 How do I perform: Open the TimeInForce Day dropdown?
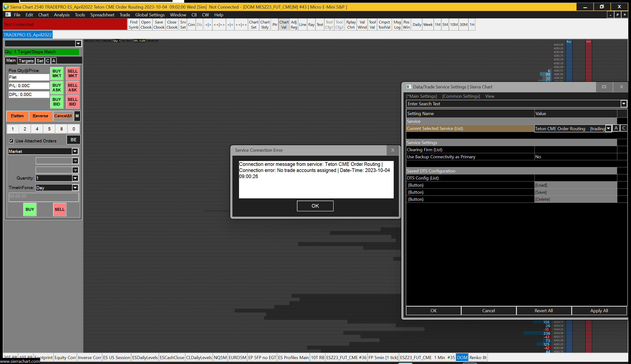coord(75,188)
